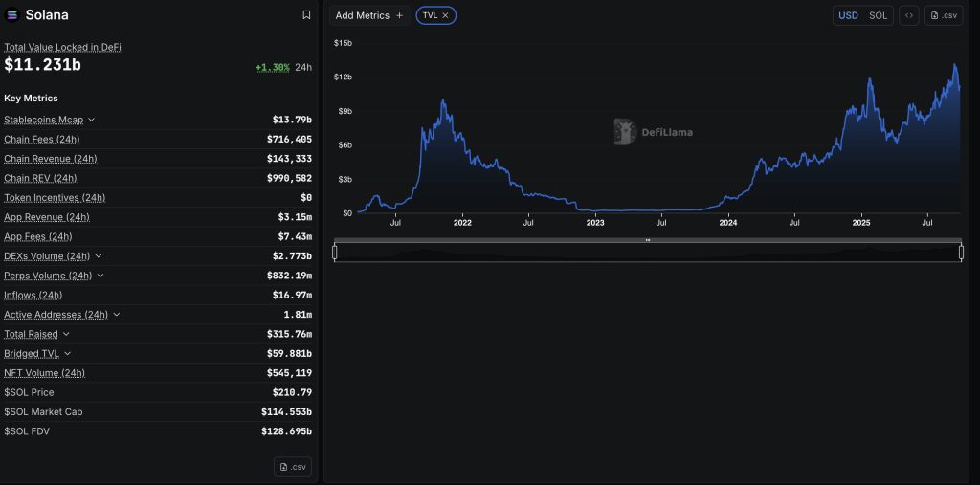Download key metrics with bottom-left .csv button
980x485 pixels.
point(293,467)
